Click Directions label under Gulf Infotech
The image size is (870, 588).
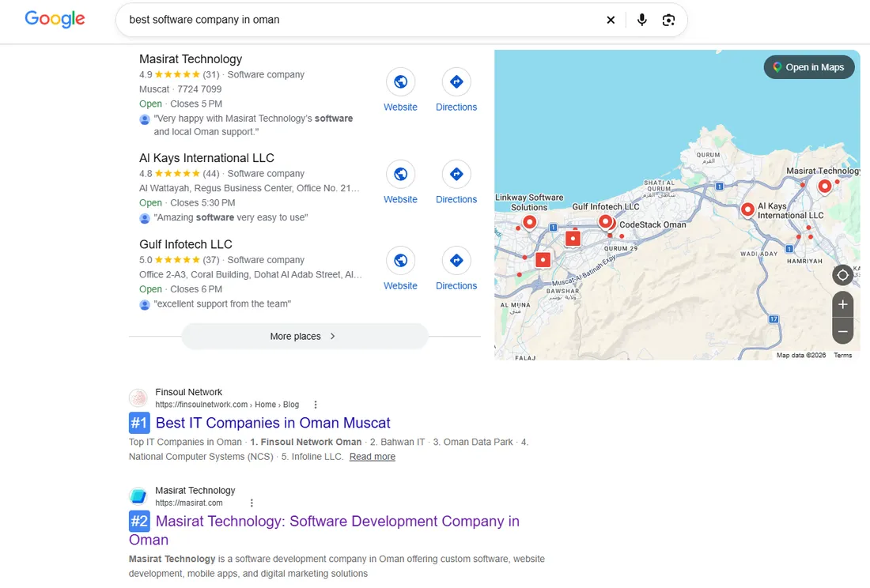coord(456,286)
